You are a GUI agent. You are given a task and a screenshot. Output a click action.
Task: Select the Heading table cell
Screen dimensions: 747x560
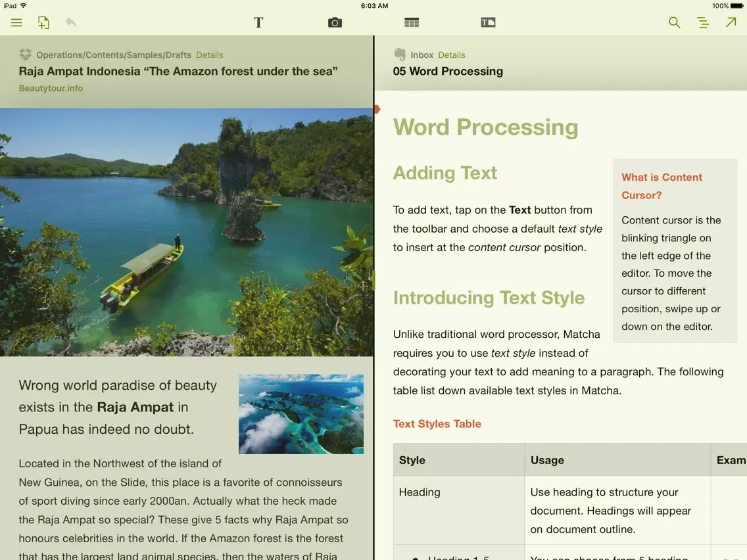pos(459,511)
